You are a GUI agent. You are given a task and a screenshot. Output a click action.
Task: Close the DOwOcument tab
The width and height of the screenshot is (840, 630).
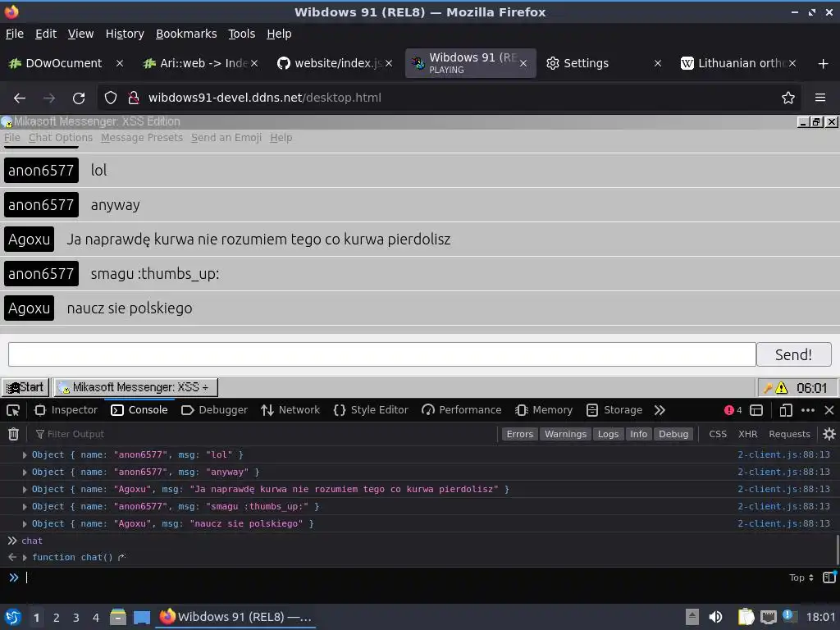[120, 64]
